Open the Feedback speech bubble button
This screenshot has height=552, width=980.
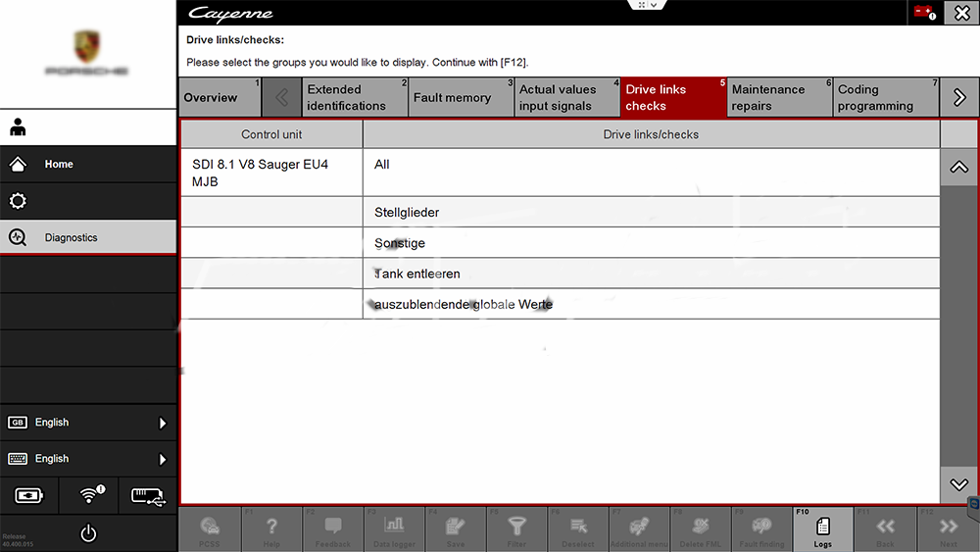tap(332, 529)
